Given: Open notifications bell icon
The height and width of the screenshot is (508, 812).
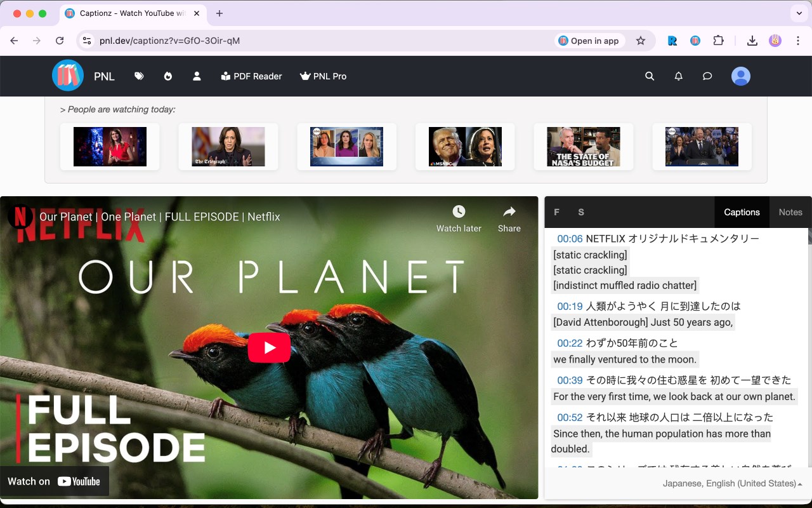Looking at the screenshot, I should tap(679, 76).
